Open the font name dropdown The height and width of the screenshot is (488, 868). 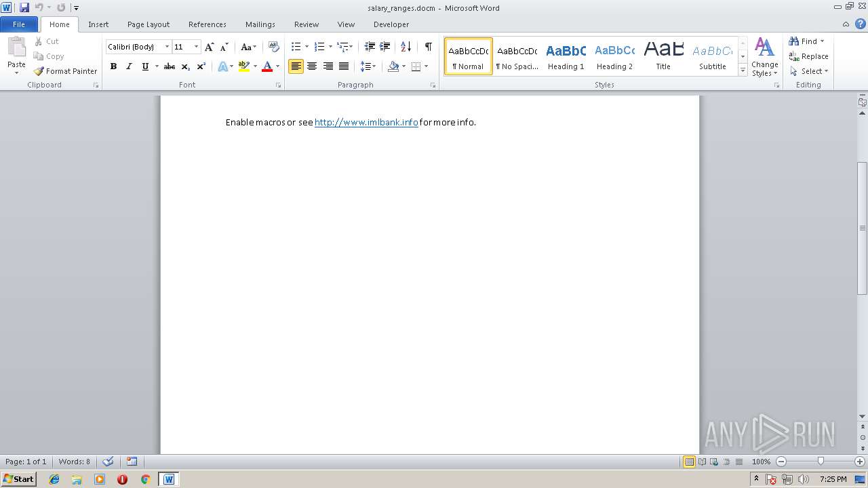167,47
